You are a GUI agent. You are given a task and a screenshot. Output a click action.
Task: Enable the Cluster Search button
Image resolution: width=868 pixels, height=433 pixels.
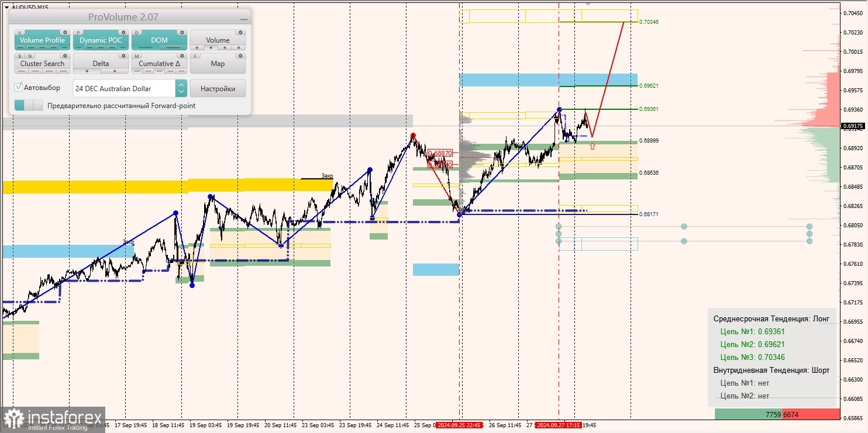pos(43,64)
